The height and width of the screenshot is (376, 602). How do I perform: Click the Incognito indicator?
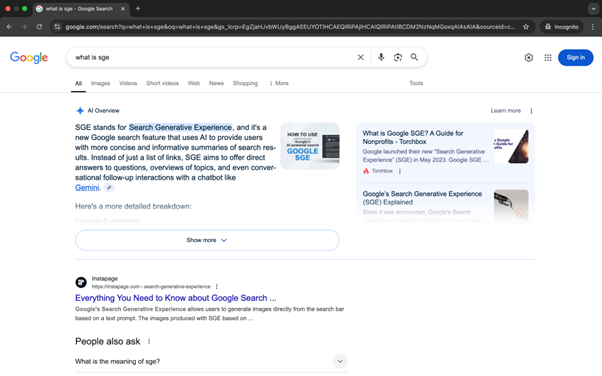[x=562, y=27]
